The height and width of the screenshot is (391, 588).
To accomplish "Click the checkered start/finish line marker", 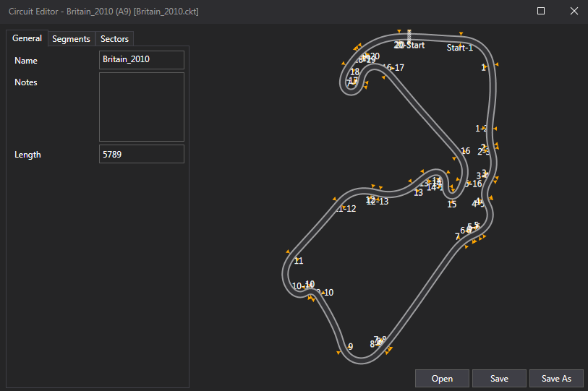I will coord(409,37).
